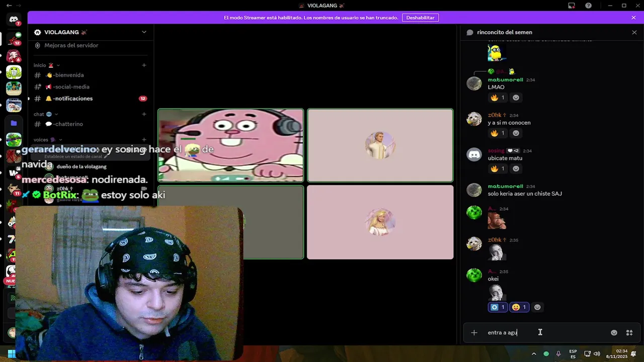
Task: Click the microphone icon in system tray
Action: [x=558, y=354]
